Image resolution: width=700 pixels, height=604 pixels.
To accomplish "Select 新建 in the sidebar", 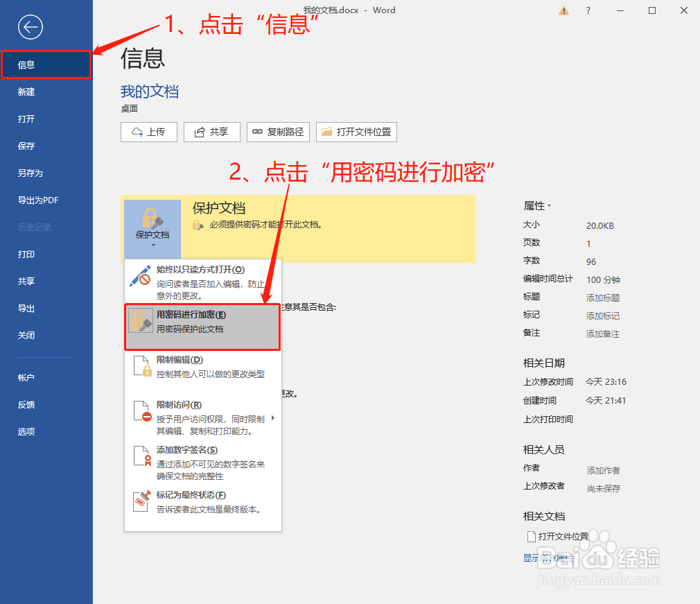I will (46, 92).
